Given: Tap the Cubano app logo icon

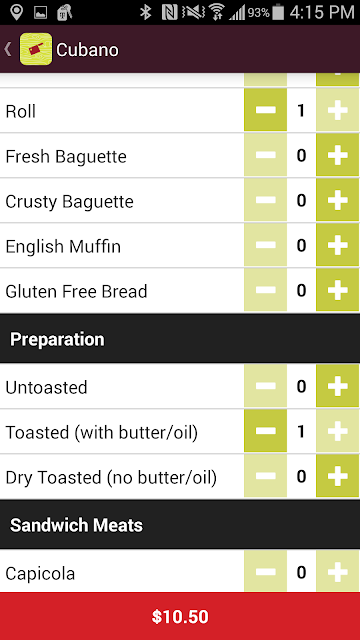Looking at the screenshot, I should click(x=36, y=49).
